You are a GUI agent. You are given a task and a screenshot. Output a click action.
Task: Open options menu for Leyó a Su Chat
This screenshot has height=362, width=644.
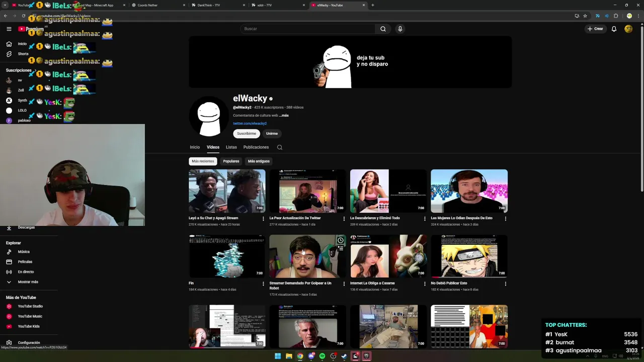coord(263,219)
